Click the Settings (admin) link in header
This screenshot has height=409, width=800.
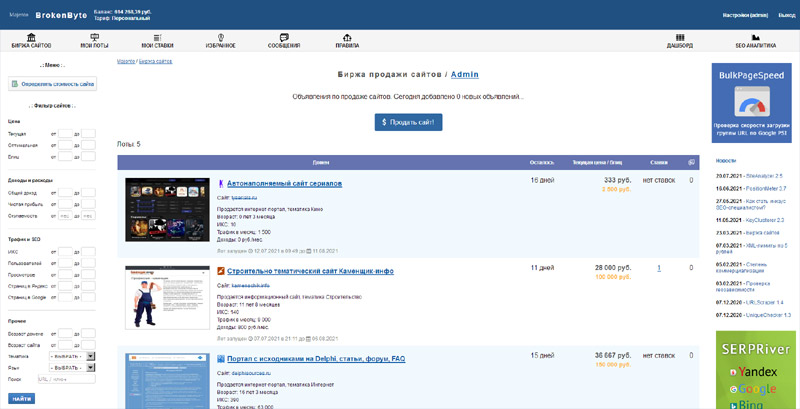pos(745,15)
